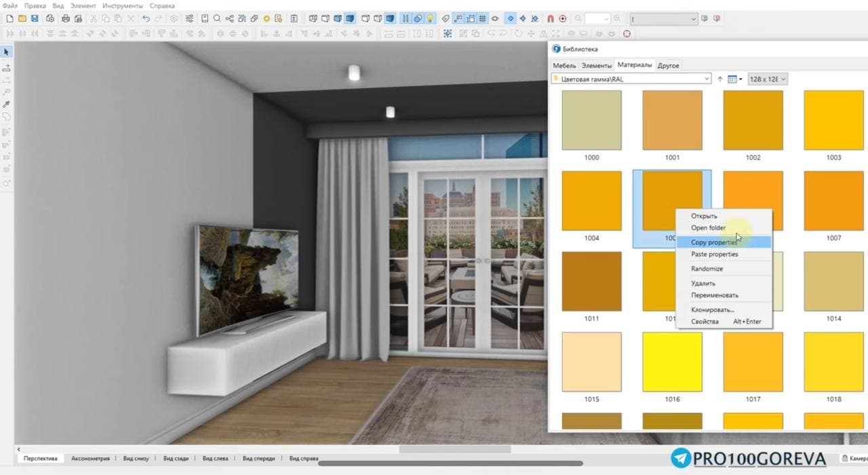Screen dimensions: 868x475
Task: Expand the 128 x 128 thumbnail size dropdown
Action: [768, 79]
